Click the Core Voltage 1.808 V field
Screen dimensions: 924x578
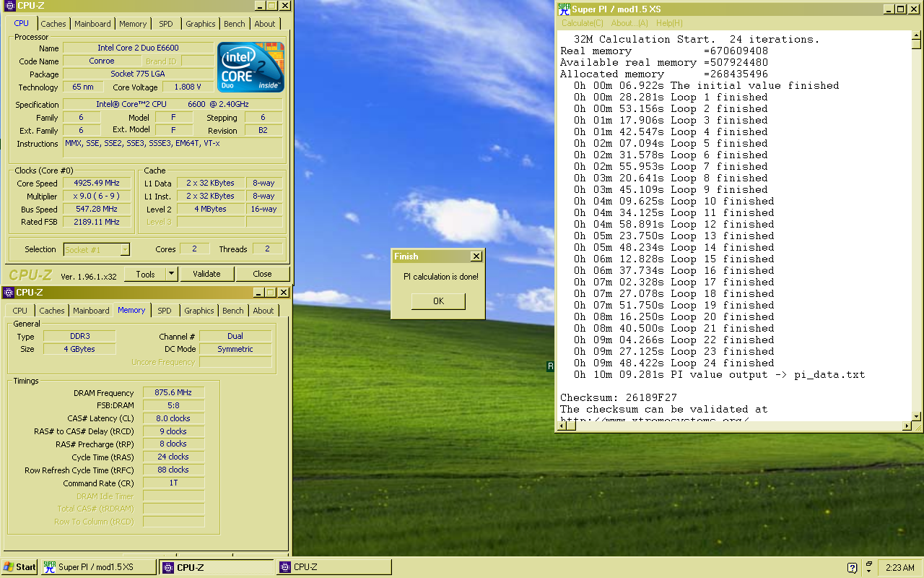tap(188, 87)
